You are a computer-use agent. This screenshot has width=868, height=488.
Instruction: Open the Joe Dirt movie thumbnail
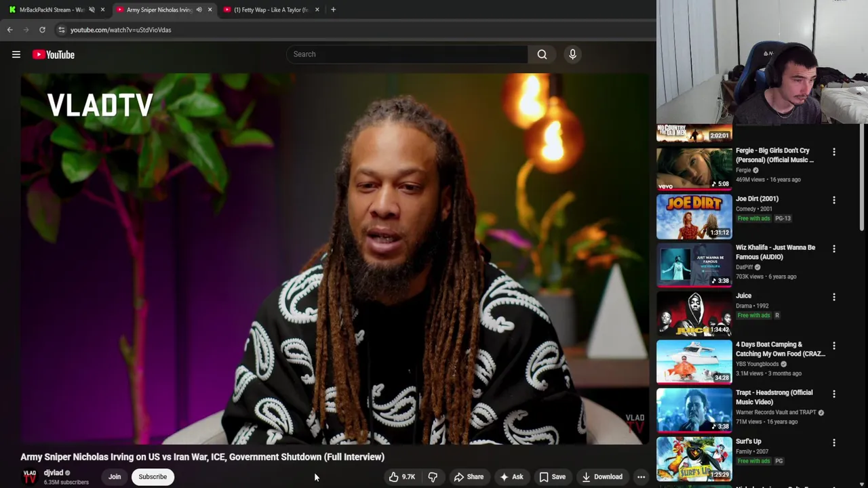(x=694, y=217)
